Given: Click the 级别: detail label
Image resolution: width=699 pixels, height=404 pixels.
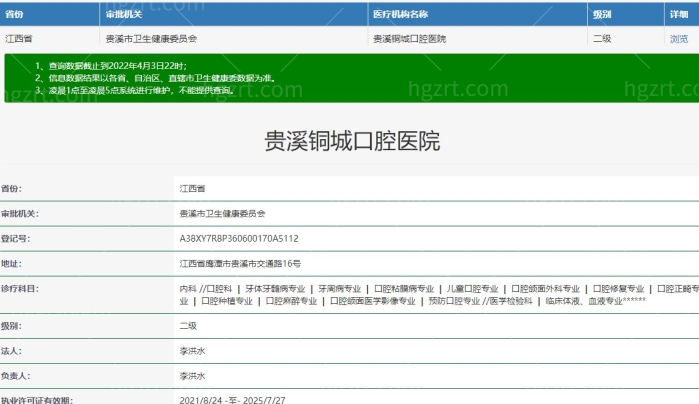Looking at the screenshot, I should point(11,326).
